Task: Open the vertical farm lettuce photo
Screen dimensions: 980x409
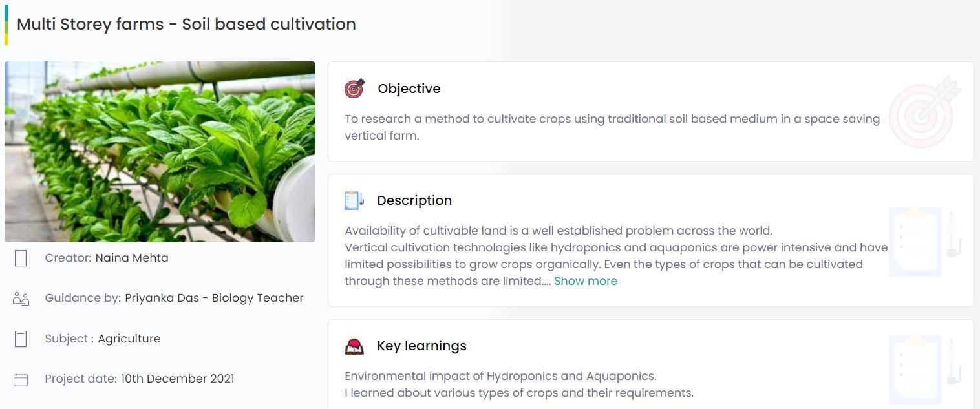Action: coord(160,152)
